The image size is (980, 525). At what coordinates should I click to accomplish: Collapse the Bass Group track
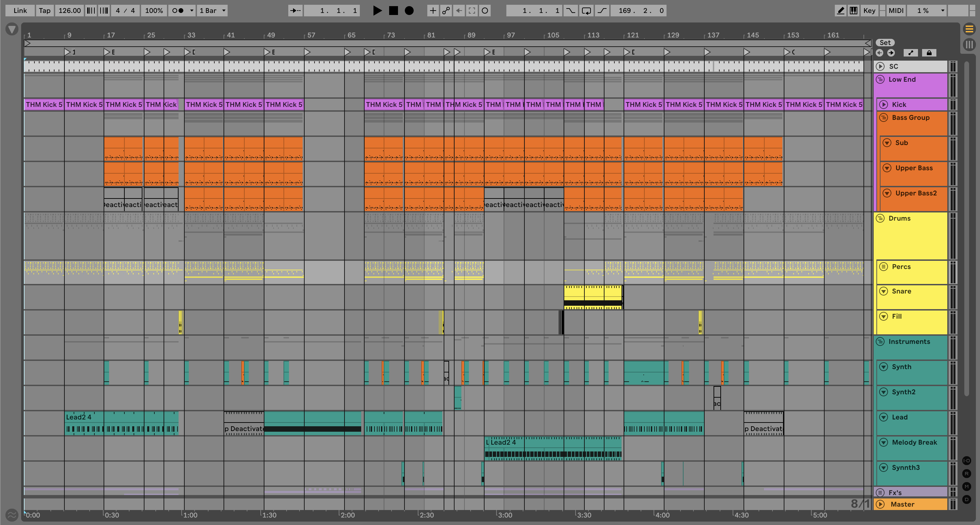[884, 117]
